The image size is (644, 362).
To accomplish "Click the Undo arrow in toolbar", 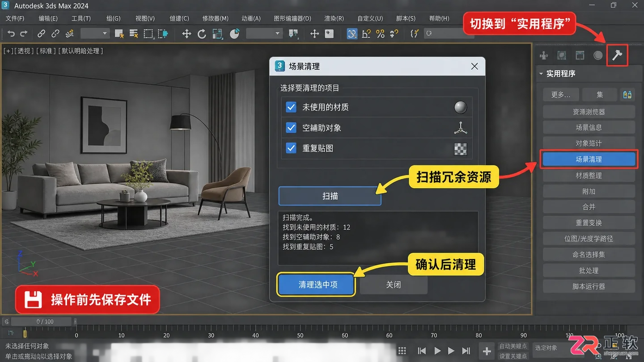I will tap(11, 34).
